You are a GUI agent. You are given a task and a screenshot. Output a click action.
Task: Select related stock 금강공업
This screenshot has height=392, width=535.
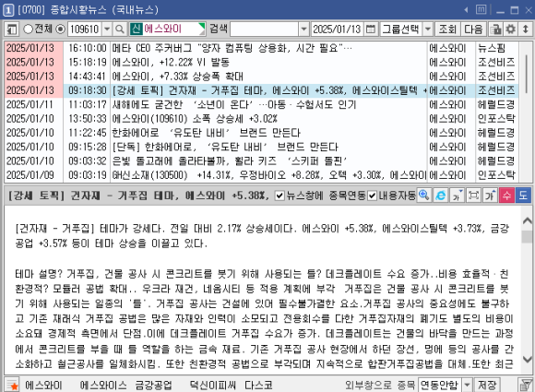click(153, 386)
